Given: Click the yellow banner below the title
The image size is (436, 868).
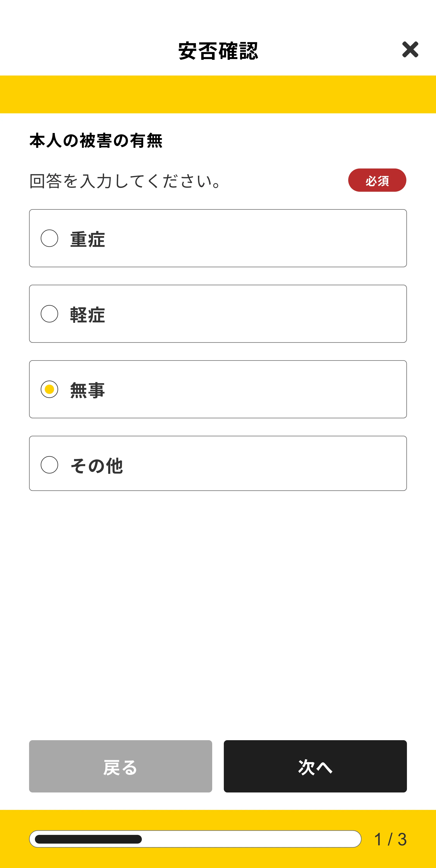Looking at the screenshot, I should [x=218, y=94].
